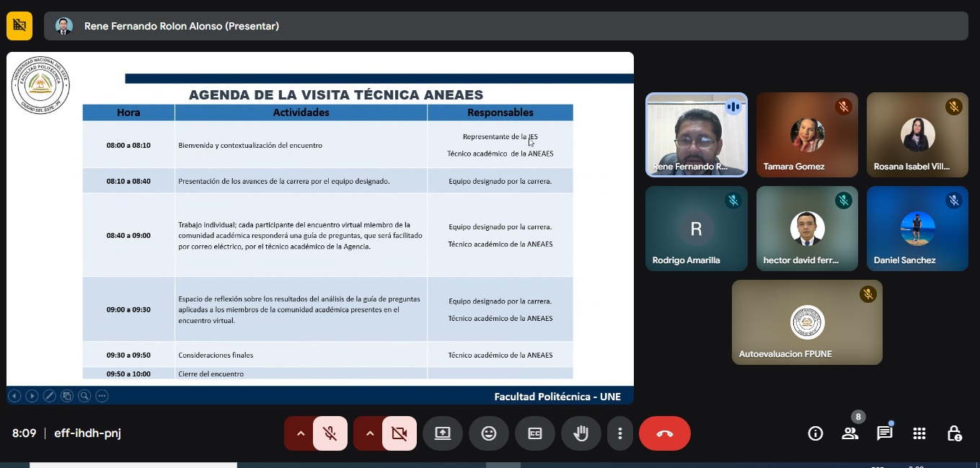
Task: Open host controls lock icon
Action: pyautogui.click(x=954, y=433)
